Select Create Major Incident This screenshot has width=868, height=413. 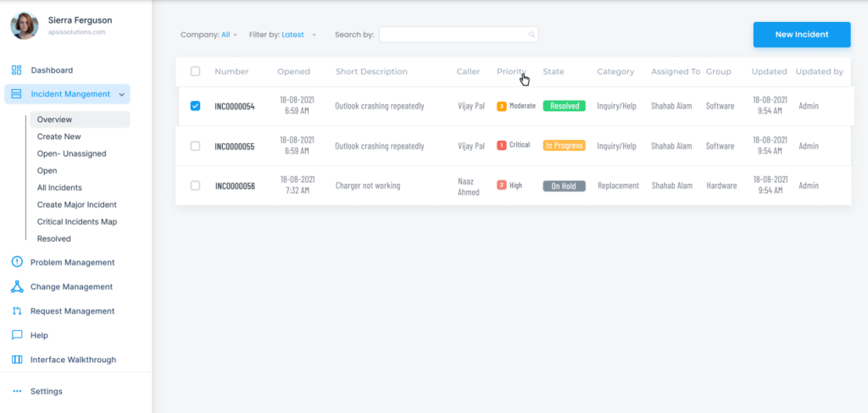tap(77, 204)
